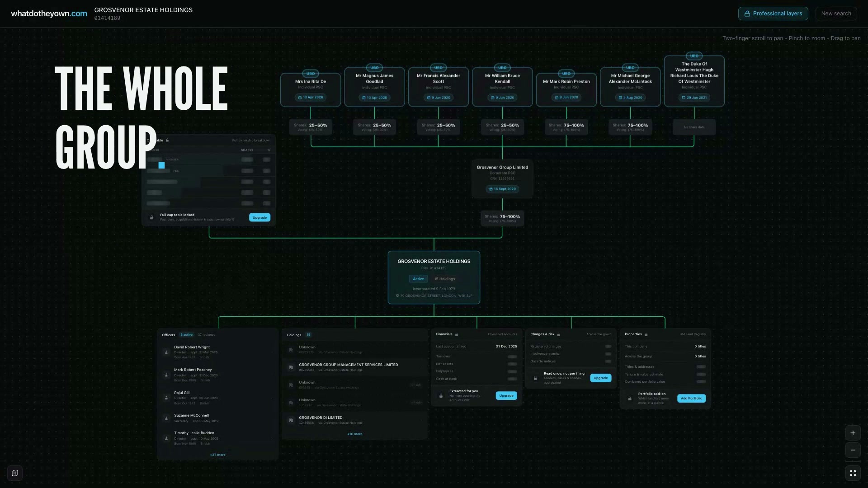Viewport: 868px width, 488px height.
Task: Start a New search
Action: [836, 14]
